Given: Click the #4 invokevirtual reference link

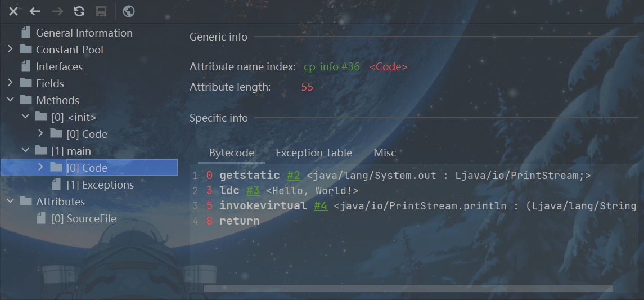Looking at the screenshot, I should 320,206.
